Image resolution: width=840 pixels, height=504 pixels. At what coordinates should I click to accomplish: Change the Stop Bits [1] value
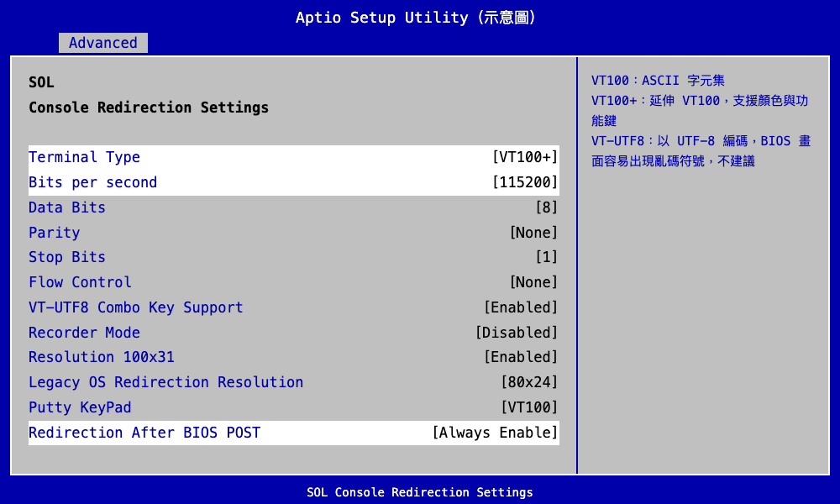(547, 257)
